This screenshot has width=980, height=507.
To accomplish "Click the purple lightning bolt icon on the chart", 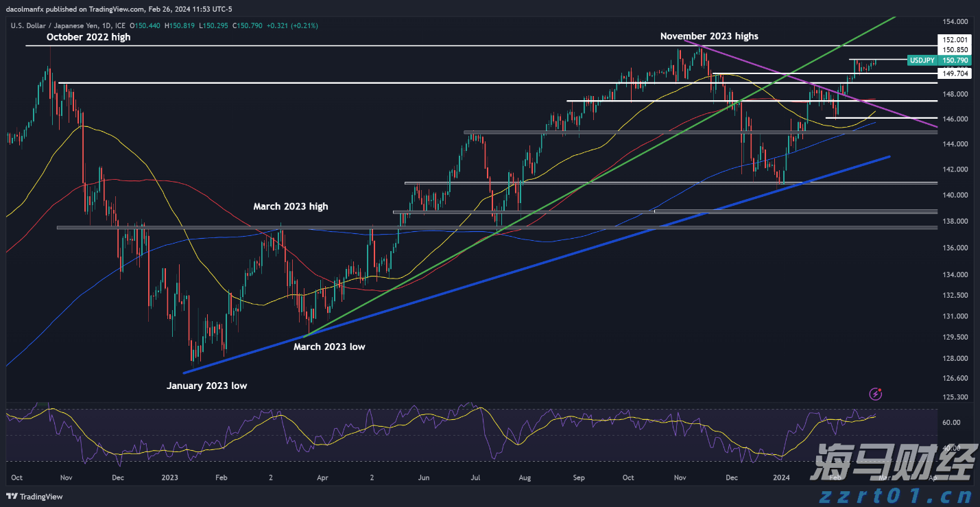I will (875, 394).
